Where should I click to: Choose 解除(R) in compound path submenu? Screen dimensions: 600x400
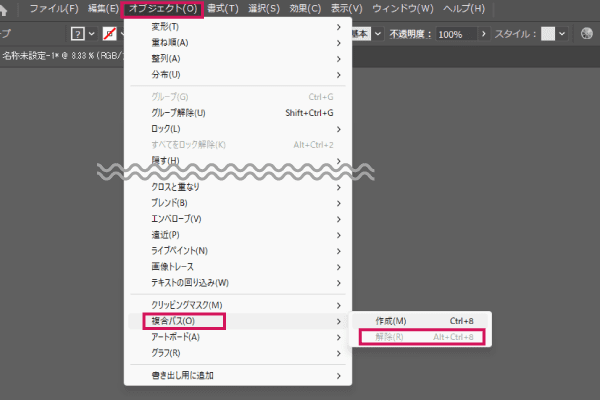(420, 337)
